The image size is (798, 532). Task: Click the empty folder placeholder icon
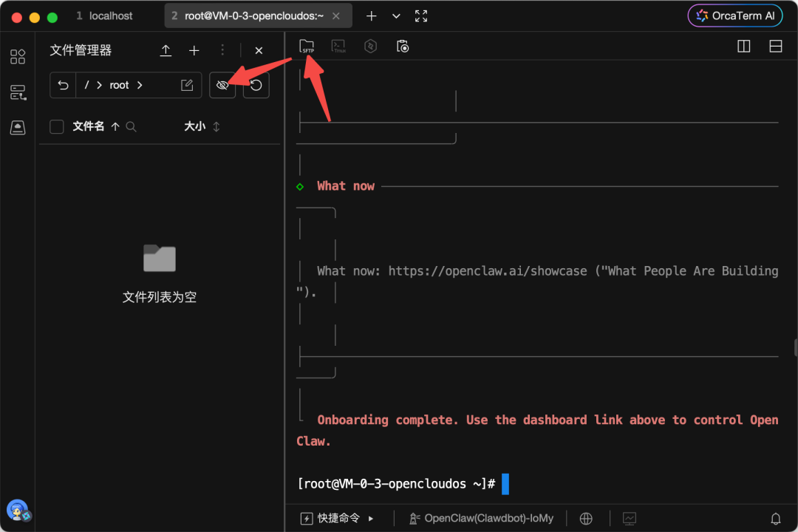click(160, 258)
